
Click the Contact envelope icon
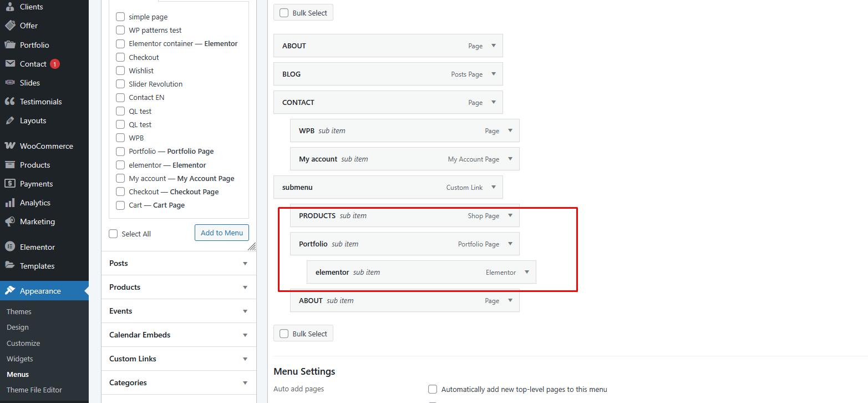coord(10,64)
